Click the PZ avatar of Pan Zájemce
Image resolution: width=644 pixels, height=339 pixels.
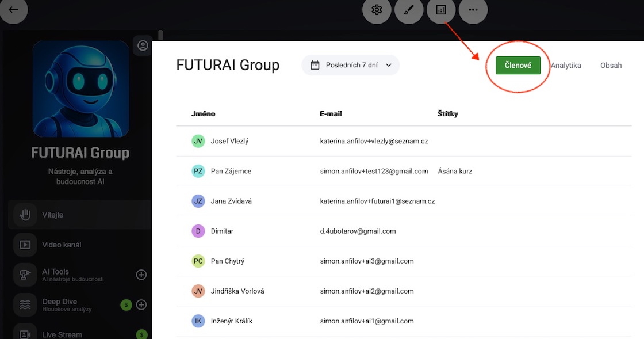point(198,171)
